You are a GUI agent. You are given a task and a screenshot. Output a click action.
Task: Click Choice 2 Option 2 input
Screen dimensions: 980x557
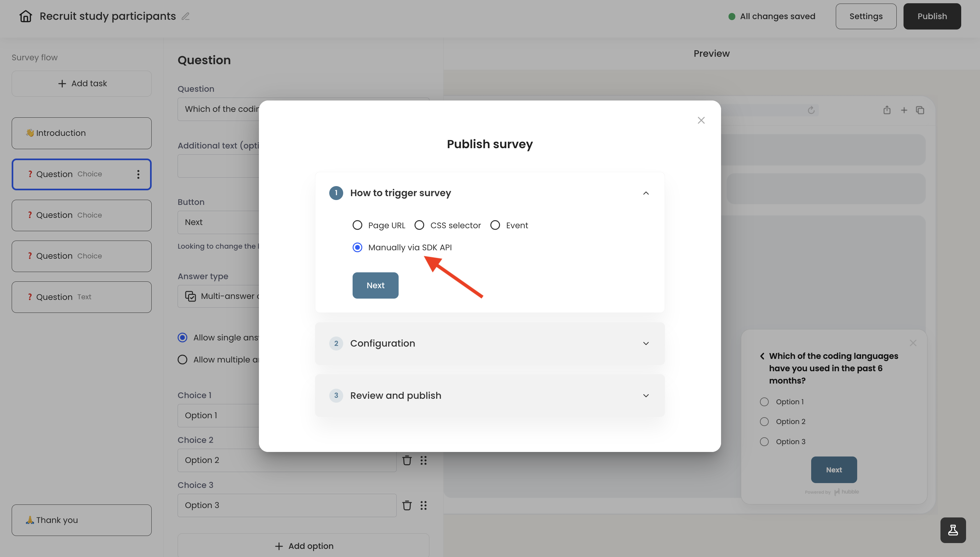coord(287,460)
